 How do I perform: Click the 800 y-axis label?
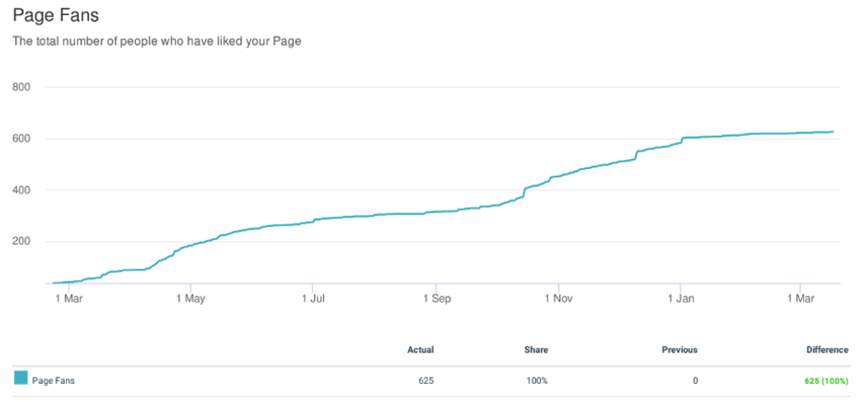tap(22, 87)
